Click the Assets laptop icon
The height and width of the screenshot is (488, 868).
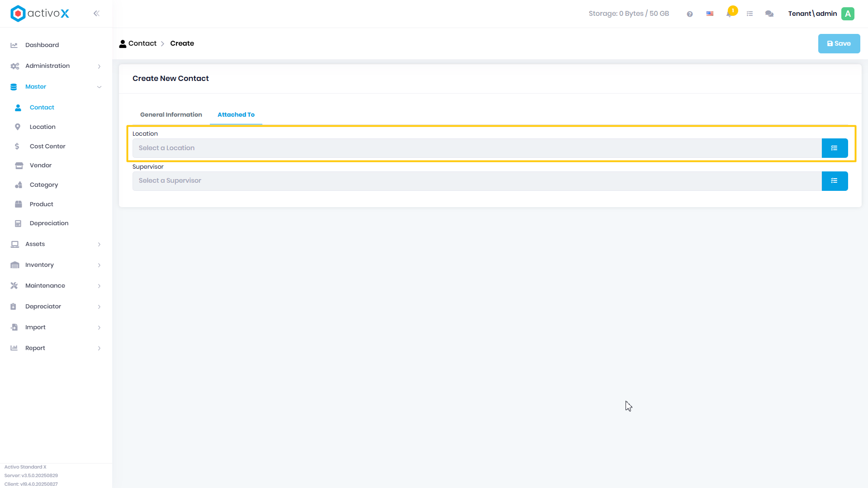coord(15,244)
